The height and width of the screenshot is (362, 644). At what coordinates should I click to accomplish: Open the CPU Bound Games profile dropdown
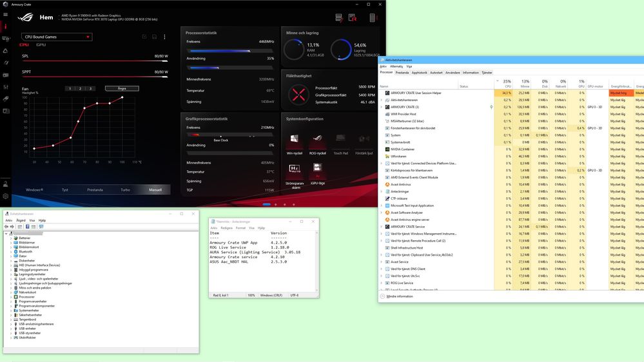pyautogui.click(x=57, y=37)
